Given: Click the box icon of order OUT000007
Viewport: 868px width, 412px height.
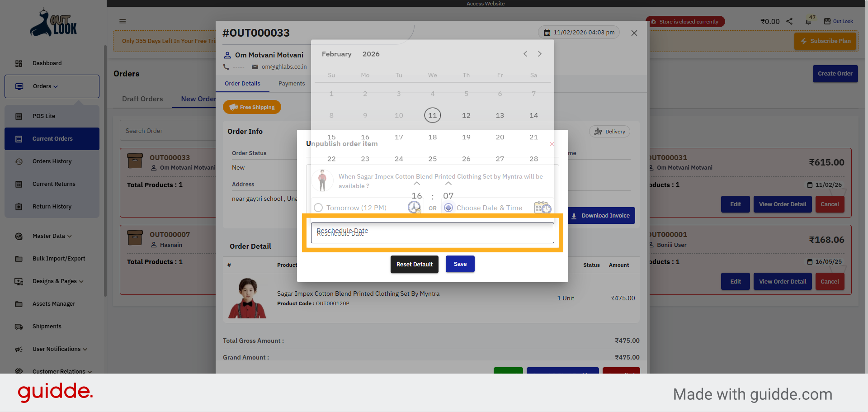Looking at the screenshot, I should pyautogui.click(x=135, y=238).
